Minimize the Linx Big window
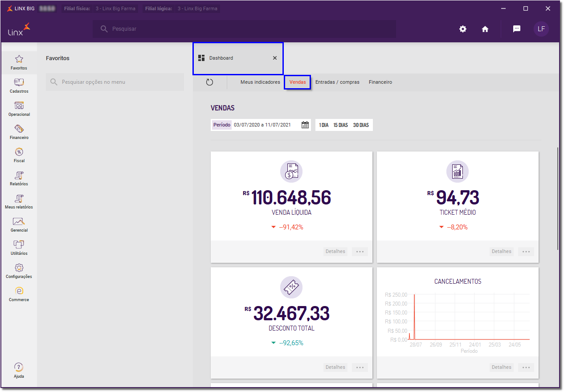The width and height of the screenshot is (564, 392). 503,8
